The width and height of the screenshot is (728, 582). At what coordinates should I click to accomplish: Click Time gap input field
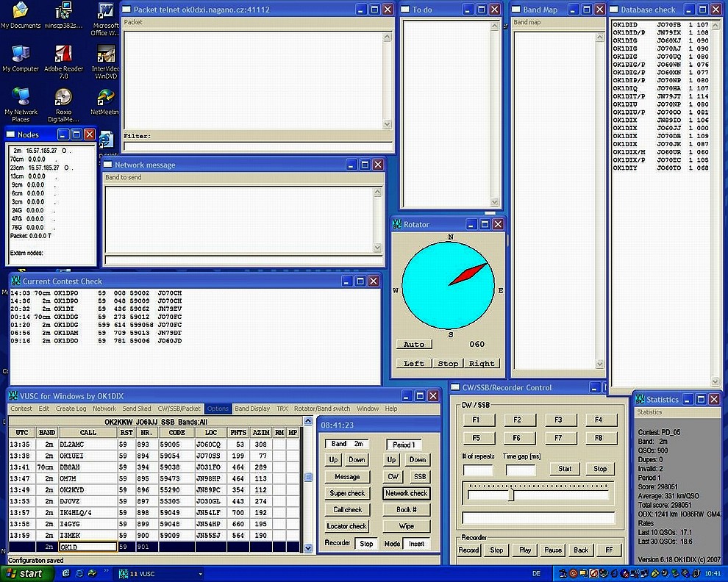pos(521,470)
